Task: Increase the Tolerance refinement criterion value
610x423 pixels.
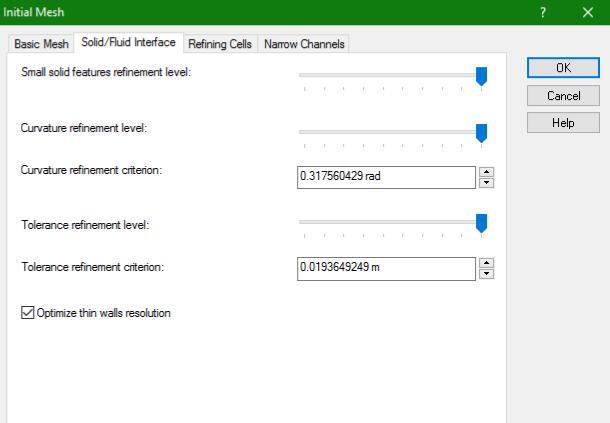Action: click(x=486, y=263)
